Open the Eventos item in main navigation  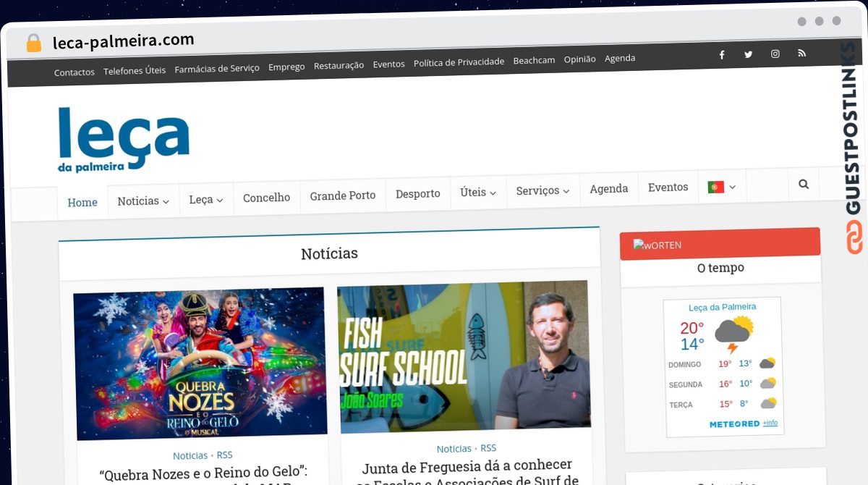pos(668,187)
